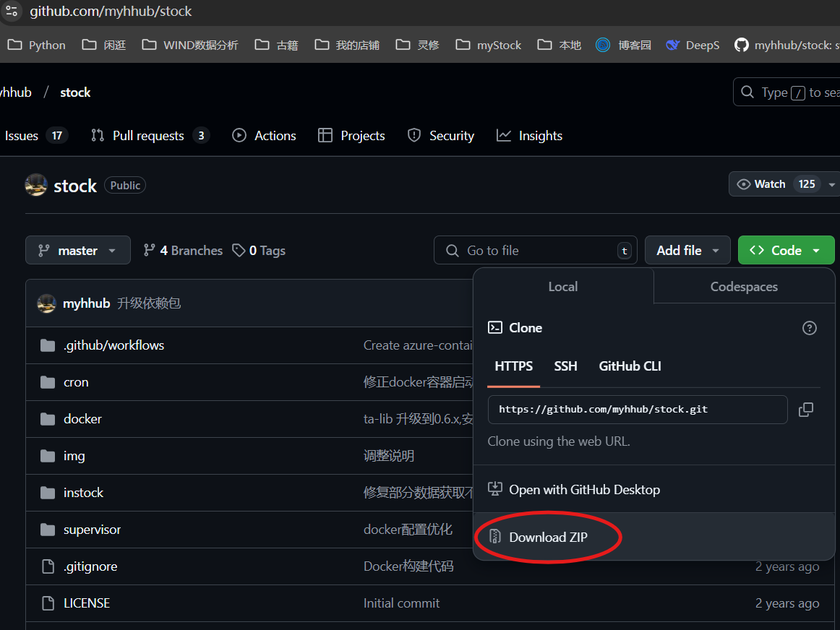840x630 pixels.
Task: Open the supervisor folder
Action: [x=92, y=530]
